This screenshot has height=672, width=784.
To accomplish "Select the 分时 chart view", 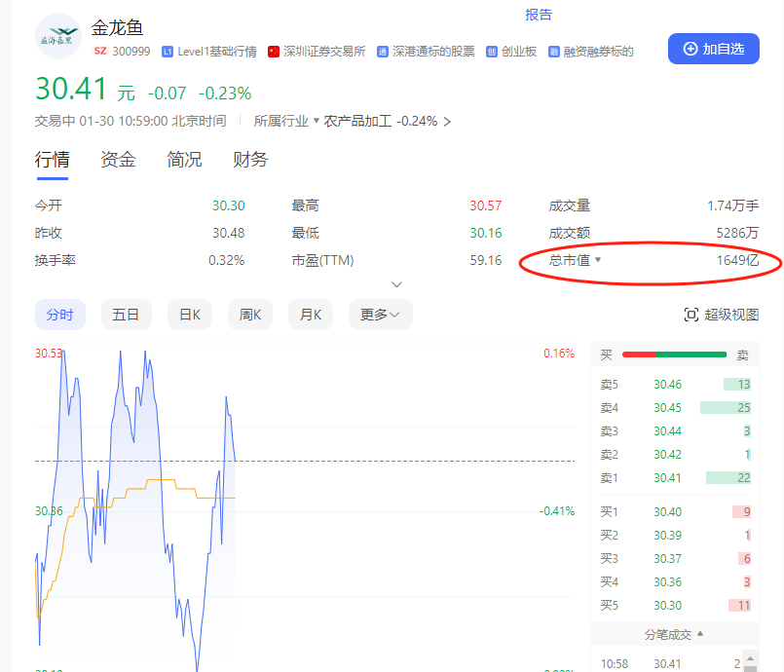I will [x=60, y=315].
